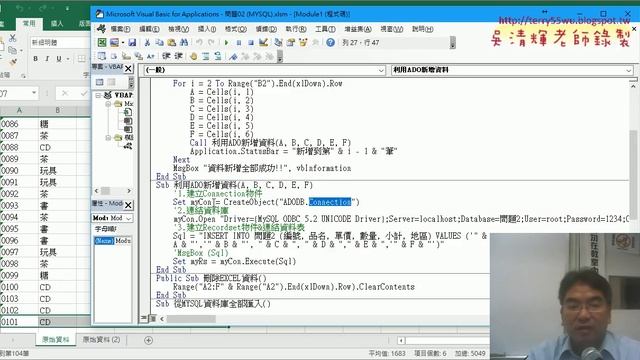Outdent code with the Outdent toolbar icon
640x360 pixels.
178,56
